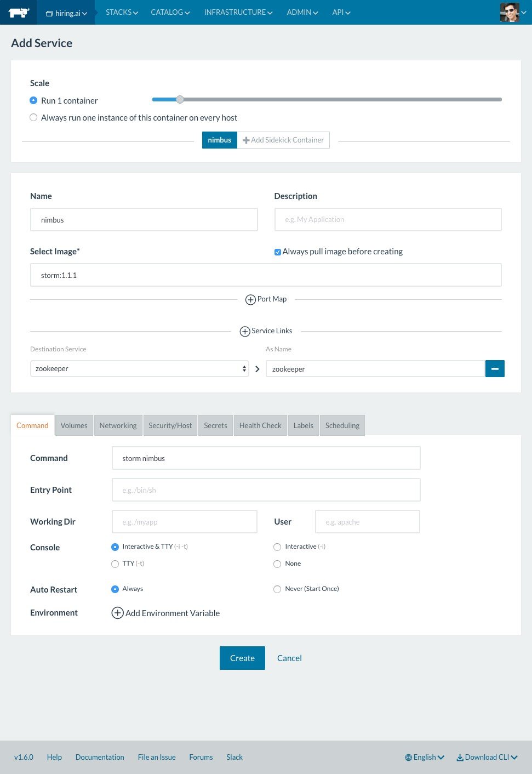Click the Description input field
Viewport: 532px width, 774px height.
point(388,219)
